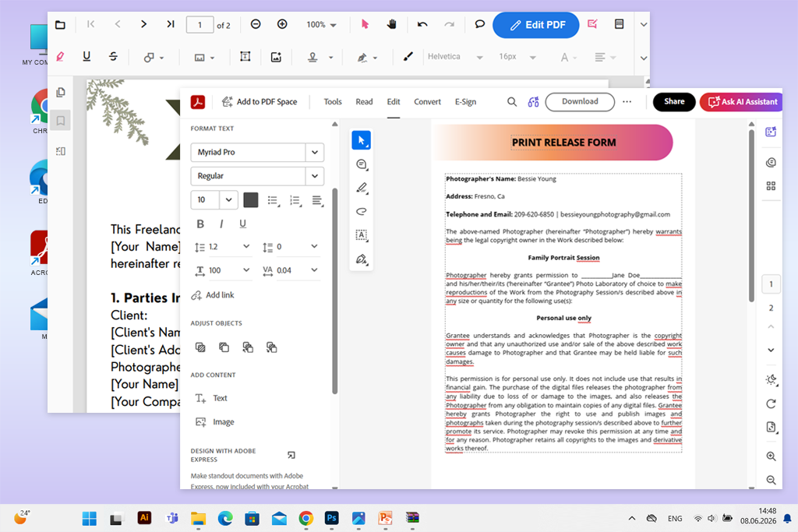Go to next page in back window
This screenshot has height=532, width=798.
(143, 24)
